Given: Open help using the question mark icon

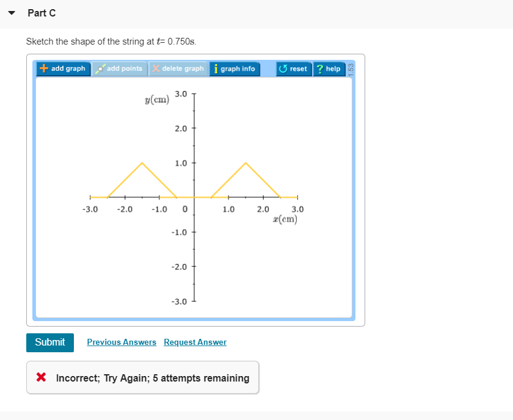Looking at the screenshot, I should point(319,69).
